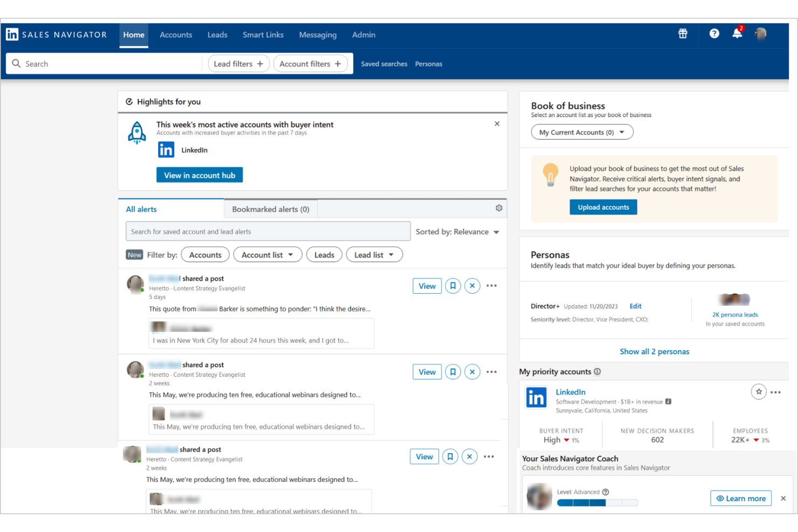798x532 pixels.
Task: Click the LinkedIn logo in priority accounts
Action: pos(536,398)
